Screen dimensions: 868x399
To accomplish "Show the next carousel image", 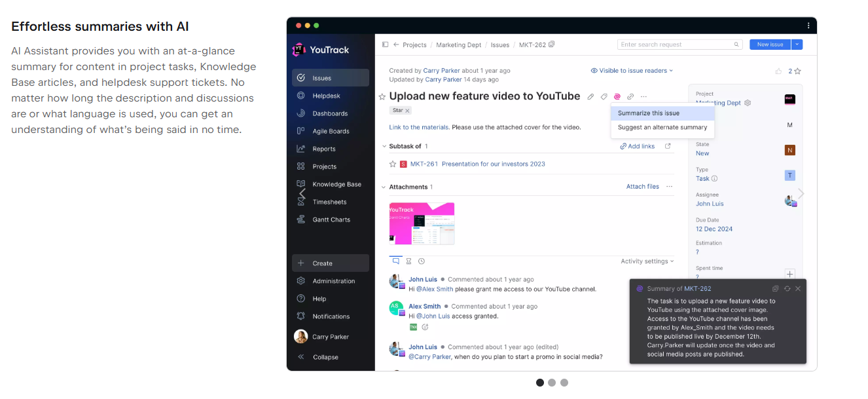I will (x=801, y=194).
